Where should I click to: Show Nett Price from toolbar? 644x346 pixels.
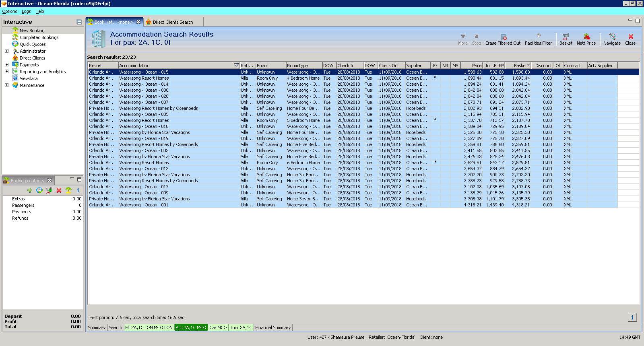click(586, 39)
